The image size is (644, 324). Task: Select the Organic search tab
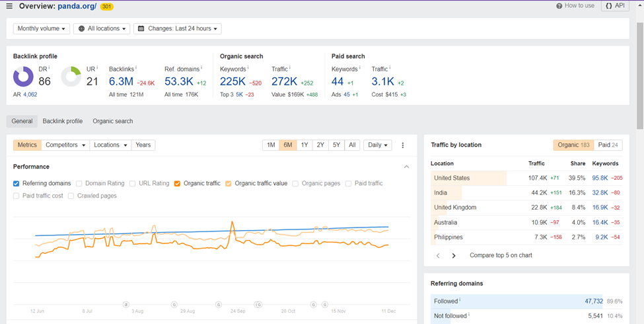coord(112,122)
